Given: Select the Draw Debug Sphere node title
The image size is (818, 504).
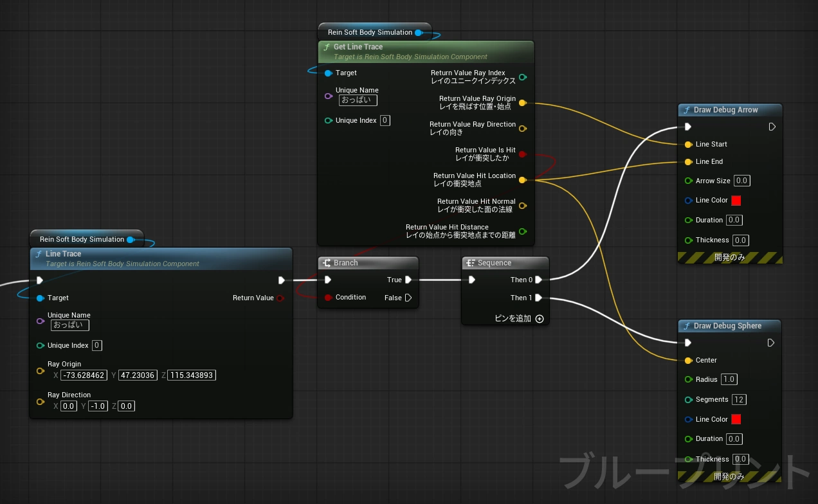Looking at the screenshot, I should click(x=727, y=326).
